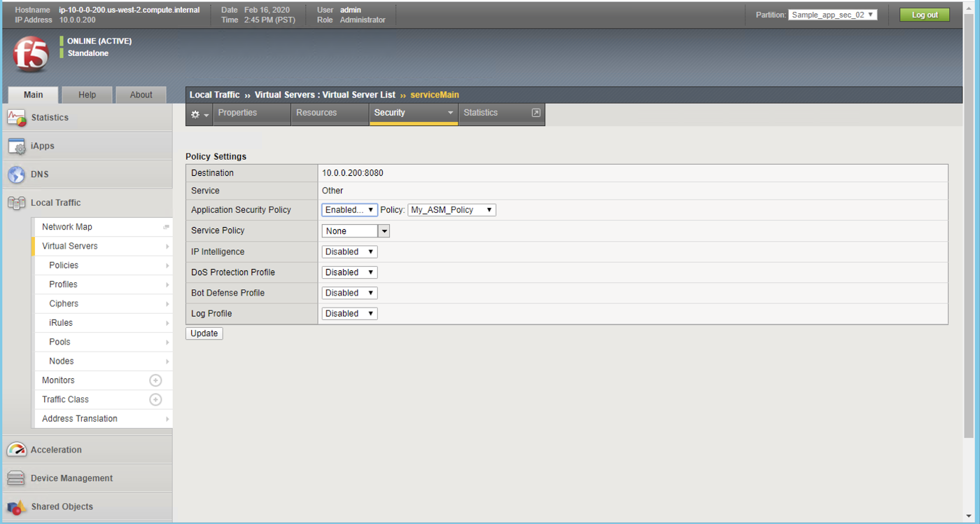The height and width of the screenshot is (524, 980).
Task: Open the IP Intelligence dropdown
Action: [349, 251]
